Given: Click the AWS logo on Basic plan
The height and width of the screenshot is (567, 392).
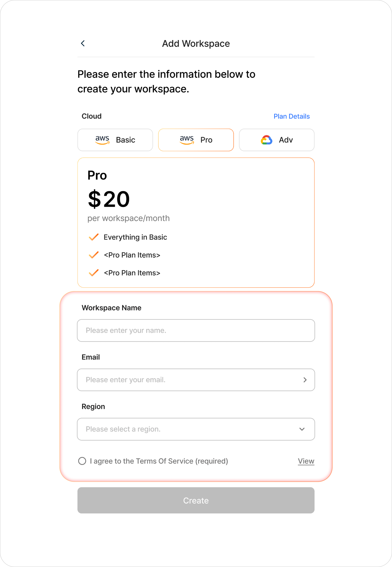Looking at the screenshot, I should [102, 140].
